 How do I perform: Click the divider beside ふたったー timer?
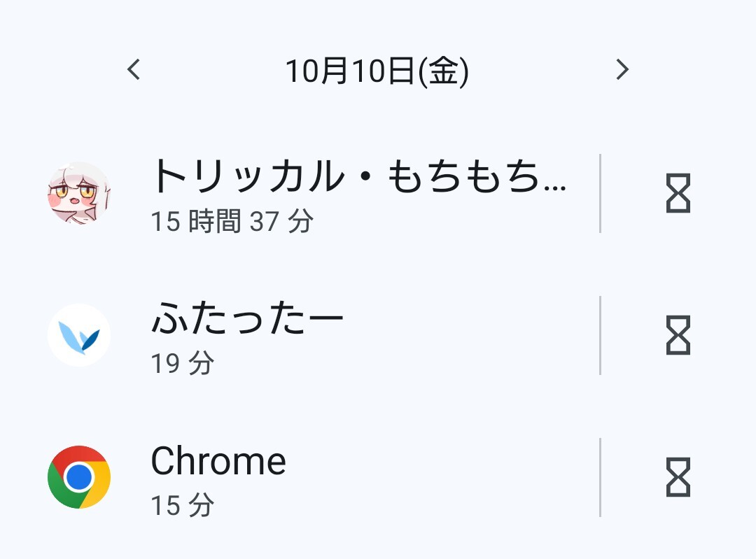[x=600, y=335]
